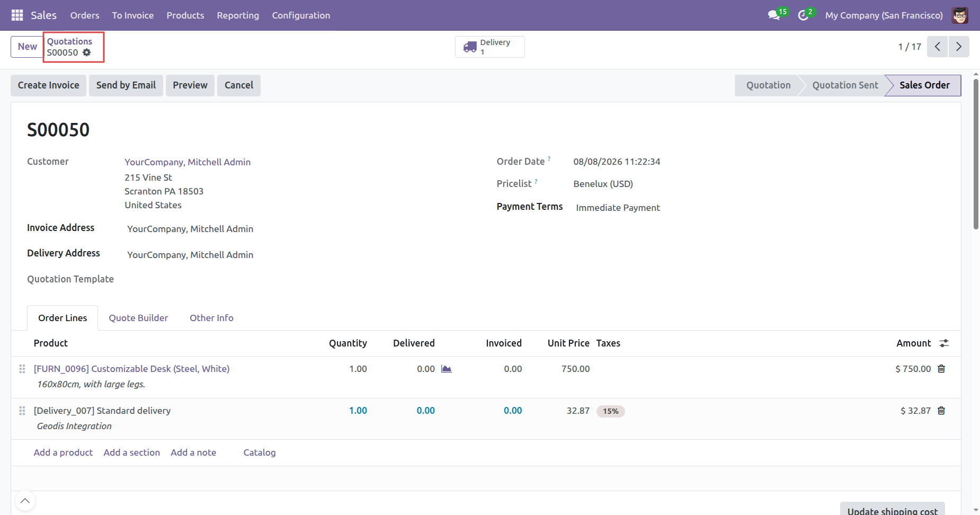Delete the Customizable Desk order line
This screenshot has height=515, width=980.
click(941, 369)
